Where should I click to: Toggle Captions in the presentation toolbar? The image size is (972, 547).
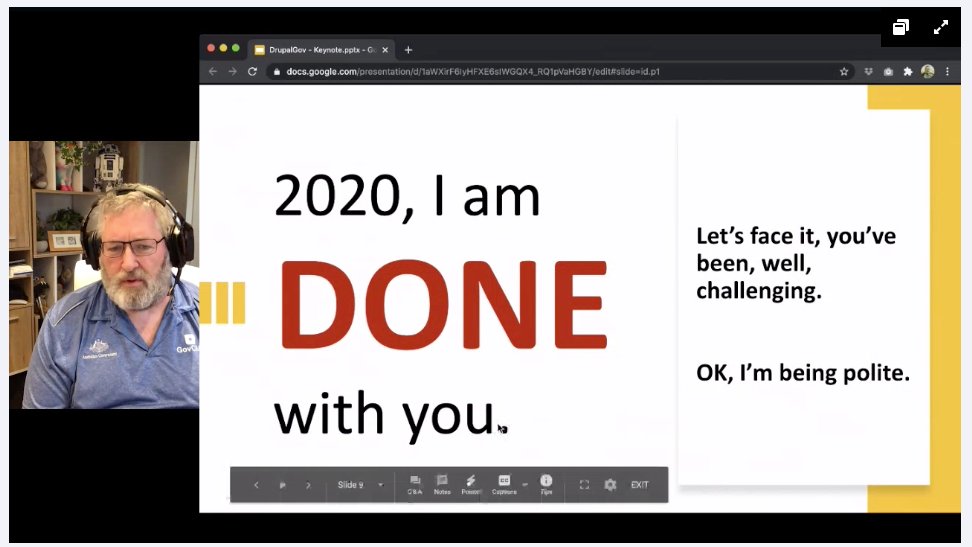point(504,484)
